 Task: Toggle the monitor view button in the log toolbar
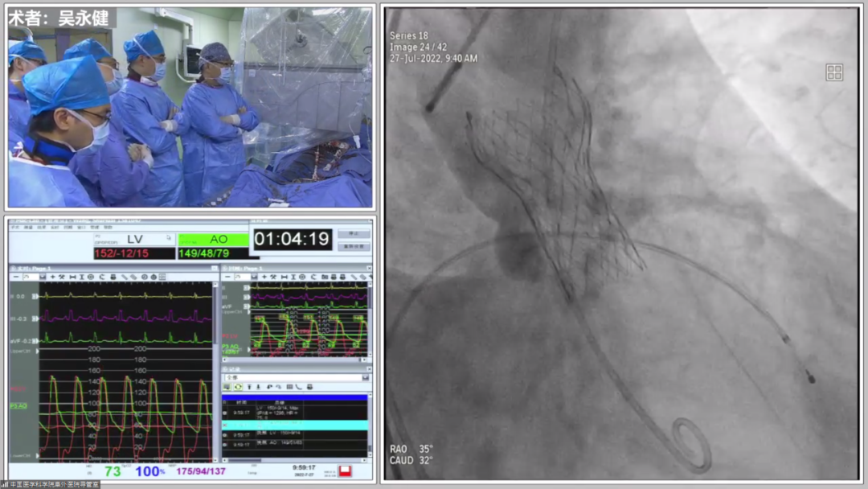(x=227, y=387)
